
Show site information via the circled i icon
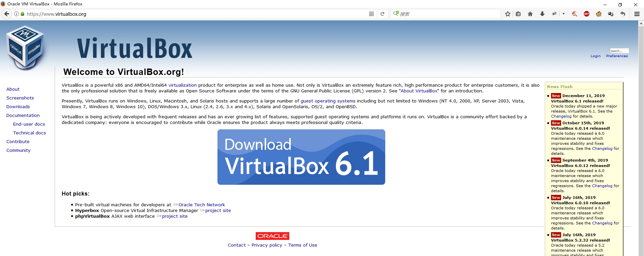(x=16, y=14)
